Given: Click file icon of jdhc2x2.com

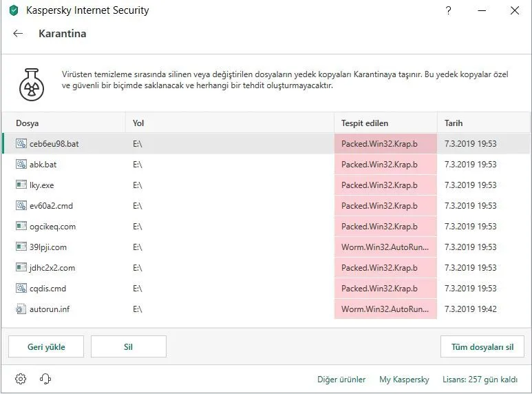Looking at the screenshot, I should point(21,267).
